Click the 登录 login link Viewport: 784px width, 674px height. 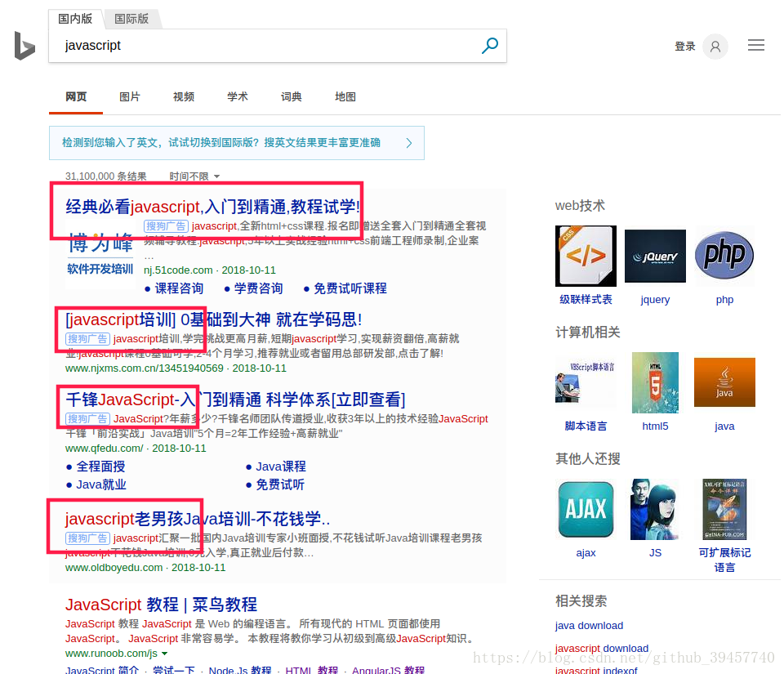pyautogui.click(x=685, y=47)
